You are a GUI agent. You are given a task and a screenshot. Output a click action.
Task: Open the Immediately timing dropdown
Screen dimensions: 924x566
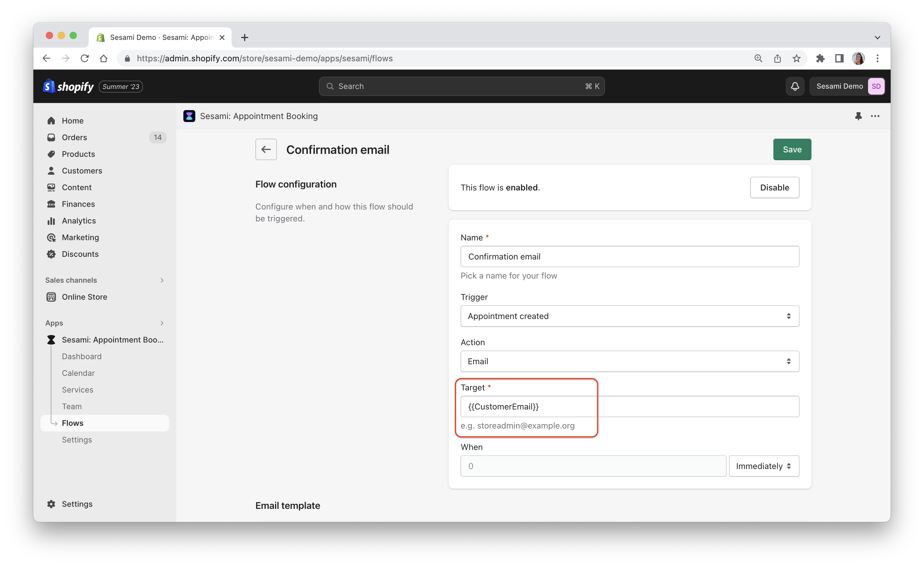point(764,466)
